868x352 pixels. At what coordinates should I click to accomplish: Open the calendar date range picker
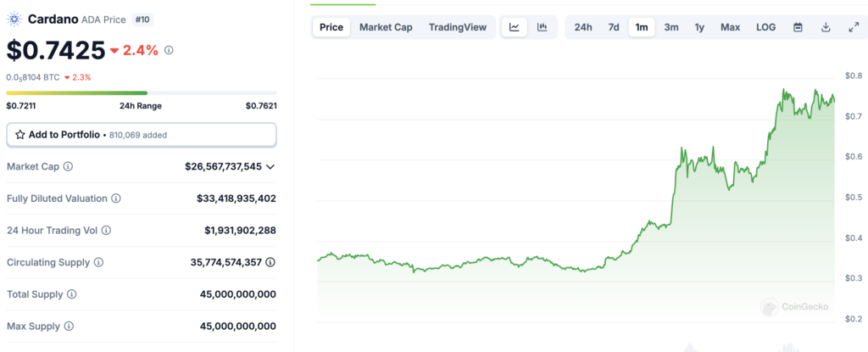click(x=798, y=27)
